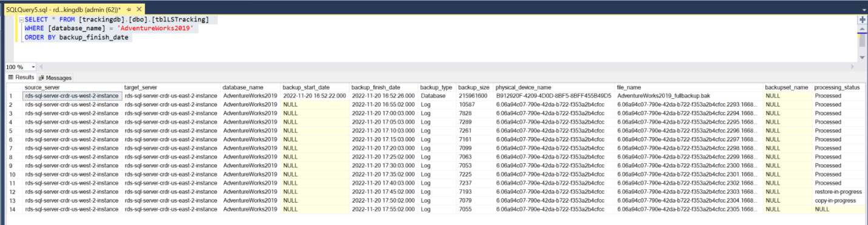This screenshot has width=868, height=225.
Task: Click the restore-in-progress status cell
Action: tap(838, 192)
